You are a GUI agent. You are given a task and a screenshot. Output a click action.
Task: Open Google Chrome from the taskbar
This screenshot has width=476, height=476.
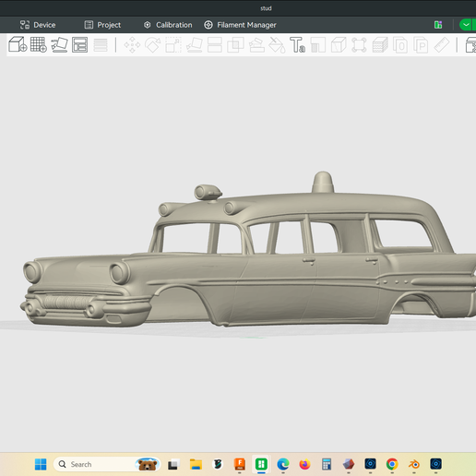click(x=392, y=464)
